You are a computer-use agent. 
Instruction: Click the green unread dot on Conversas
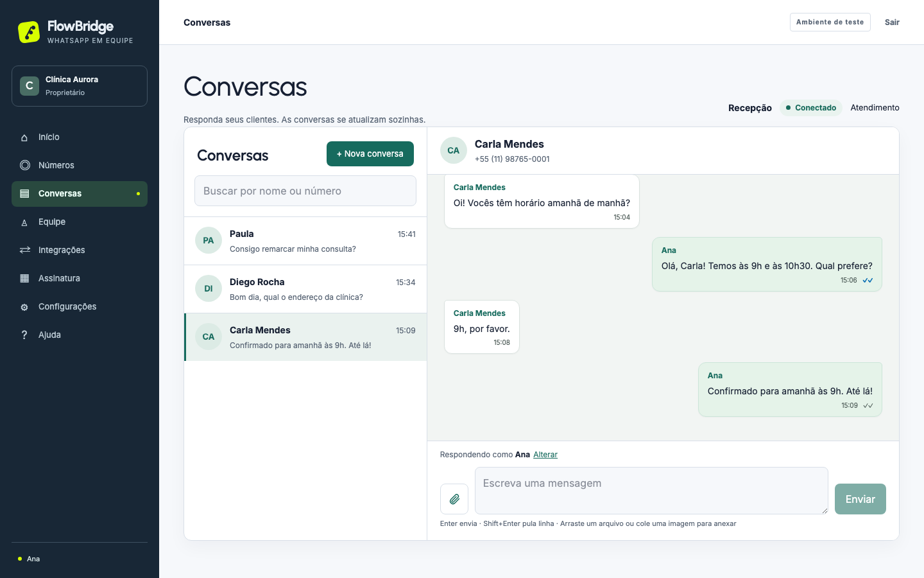tap(138, 194)
